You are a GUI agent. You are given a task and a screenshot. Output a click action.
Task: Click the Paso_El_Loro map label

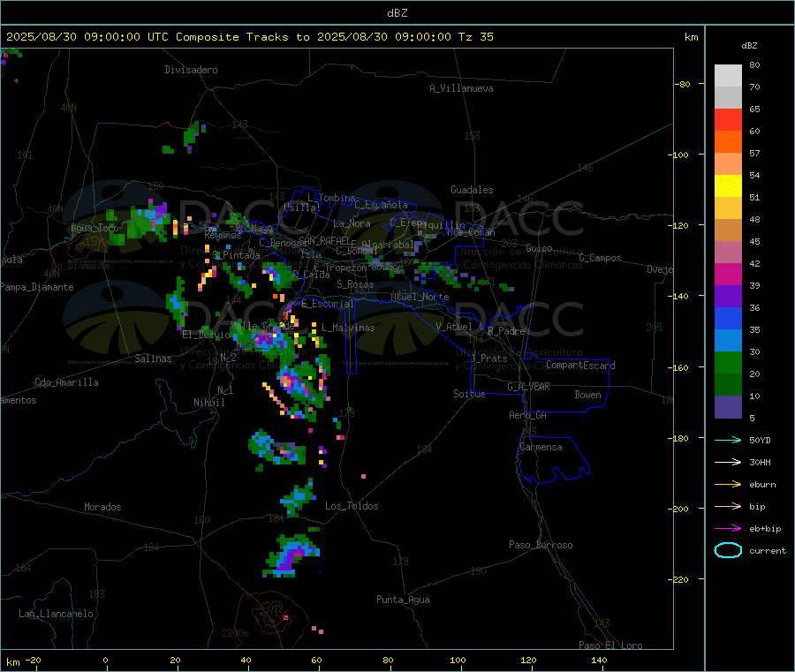[611, 646]
